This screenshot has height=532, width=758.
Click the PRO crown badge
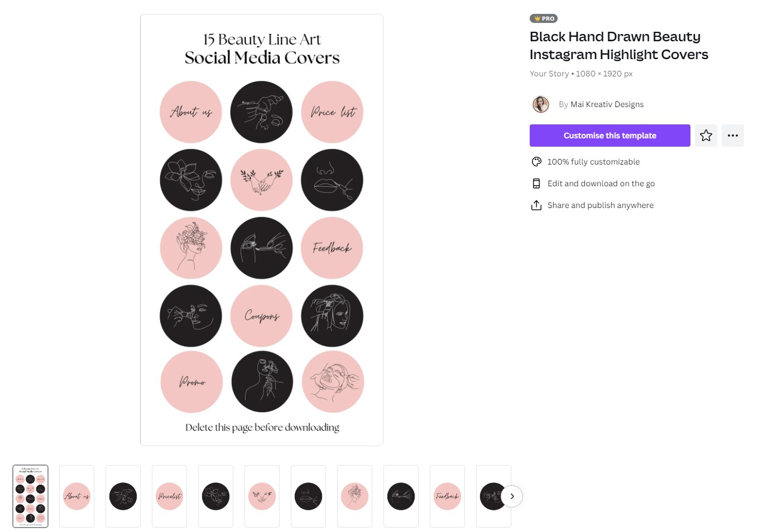544,18
